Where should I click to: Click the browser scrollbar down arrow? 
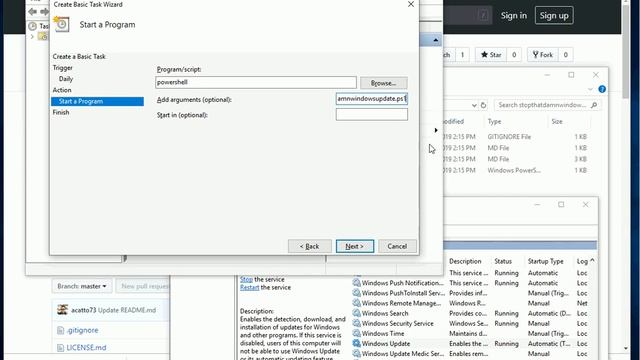(626, 349)
